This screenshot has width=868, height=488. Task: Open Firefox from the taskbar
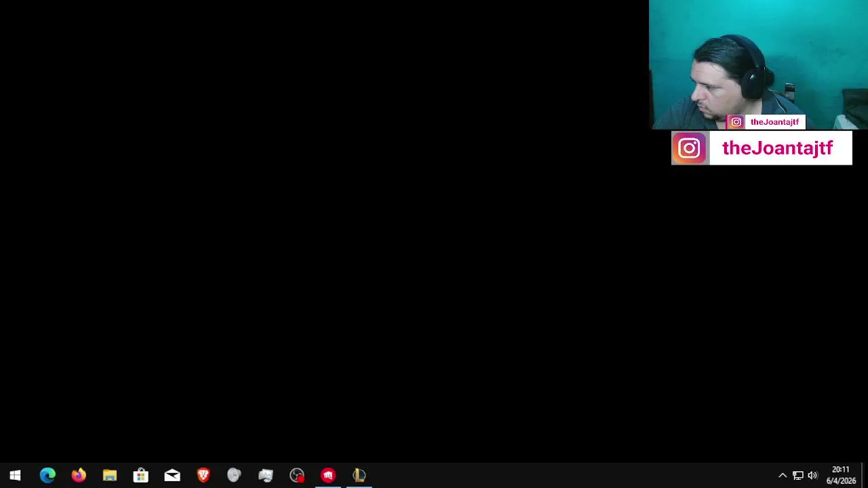79,475
